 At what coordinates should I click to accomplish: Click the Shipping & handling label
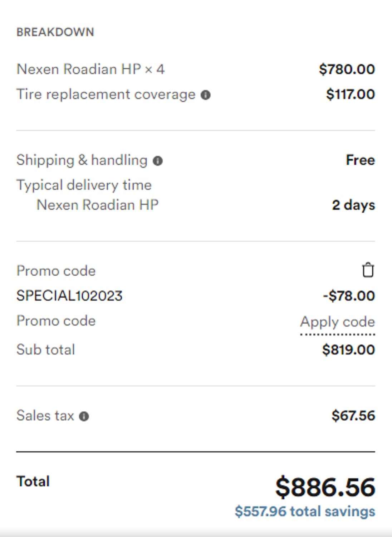(x=82, y=160)
